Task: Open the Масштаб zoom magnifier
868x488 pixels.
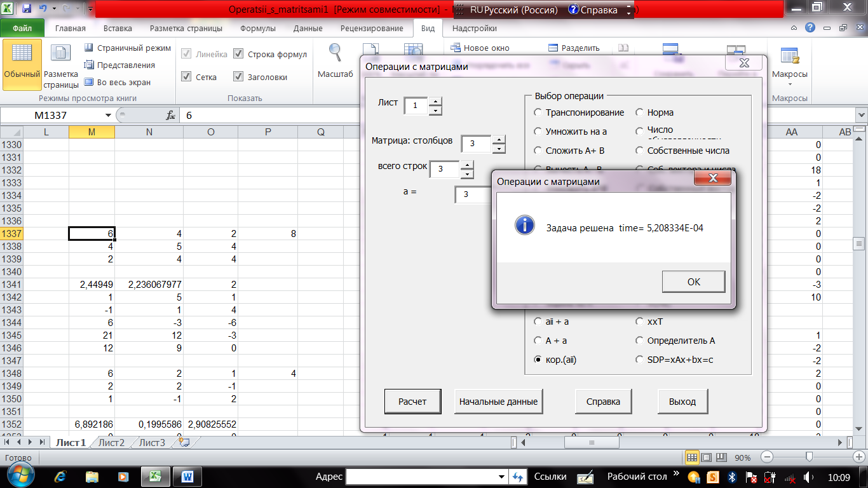Action: pos(335,62)
